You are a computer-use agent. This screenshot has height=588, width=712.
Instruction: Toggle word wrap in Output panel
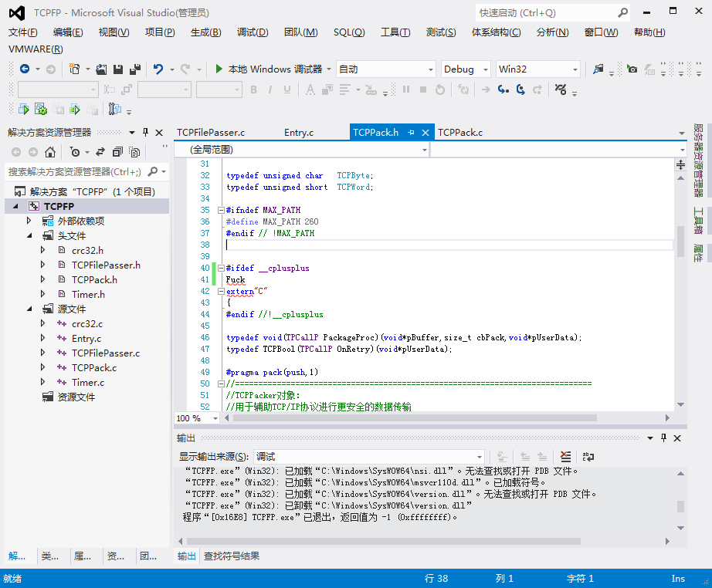click(588, 457)
